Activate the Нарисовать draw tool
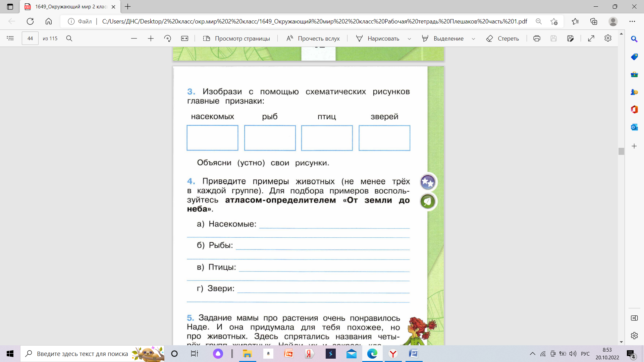Viewport: 644px width, 362px height. tap(378, 39)
